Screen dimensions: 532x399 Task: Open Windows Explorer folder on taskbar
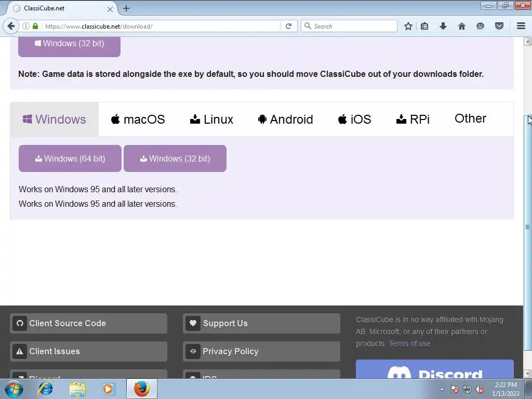77,389
